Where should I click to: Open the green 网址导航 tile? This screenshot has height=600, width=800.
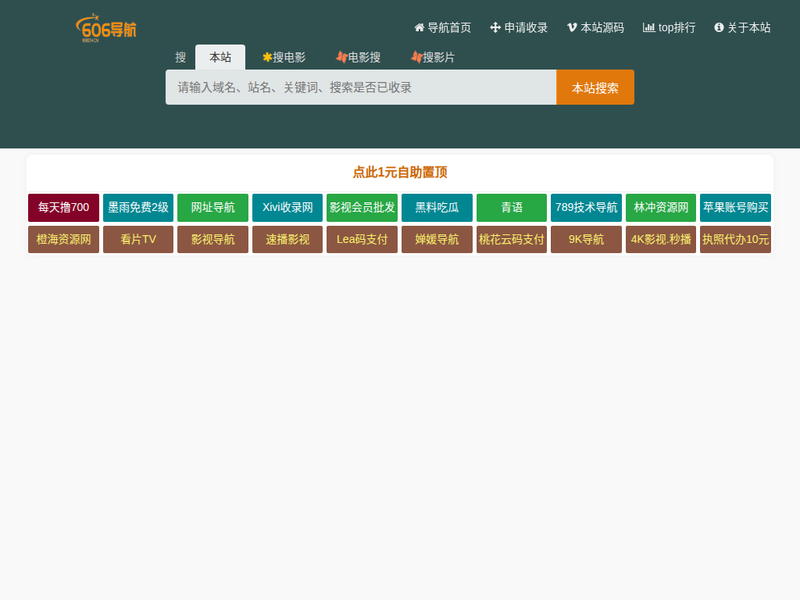click(213, 208)
